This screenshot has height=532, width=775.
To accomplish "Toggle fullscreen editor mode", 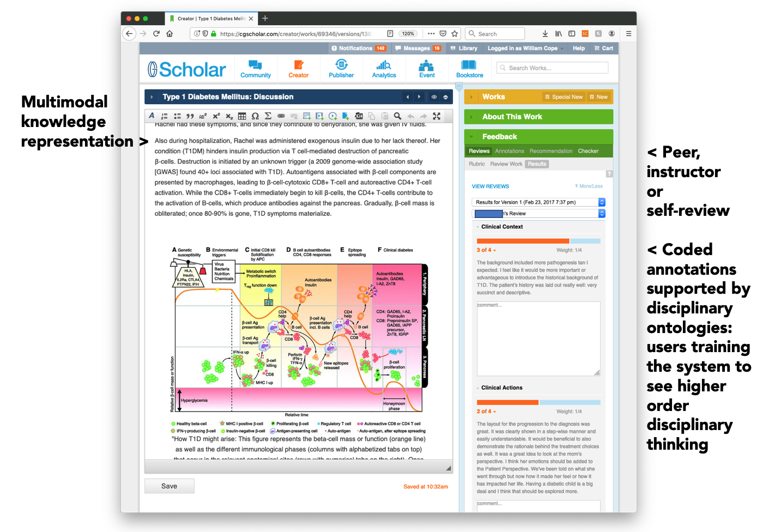I will [x=437, y=116].
